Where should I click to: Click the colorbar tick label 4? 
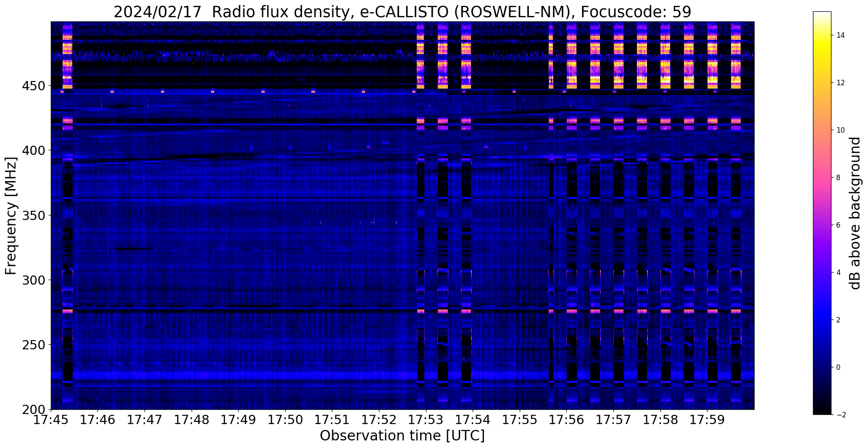tap(838, 272)
